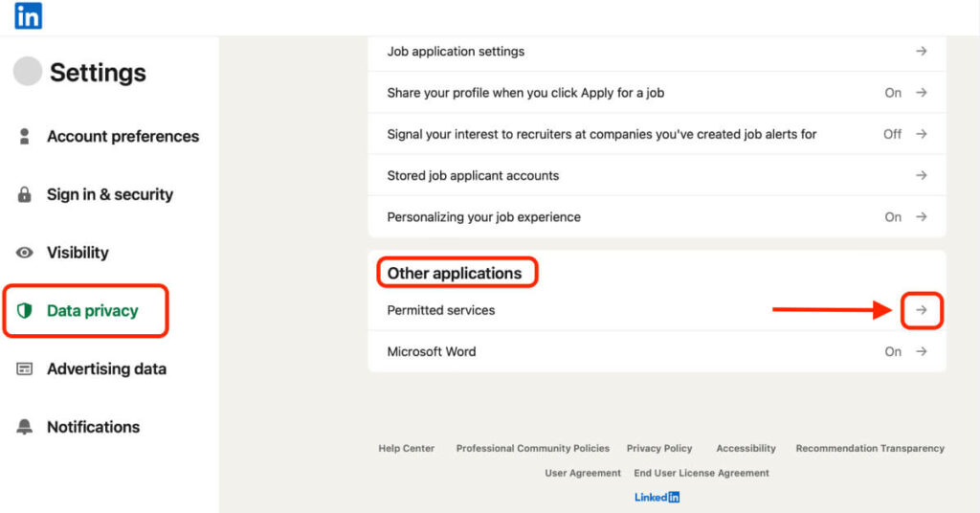The height and width of the screenshot is (513, 980).
Task: Open the Microsoft Word setting
Action: (x=657, y=352)
